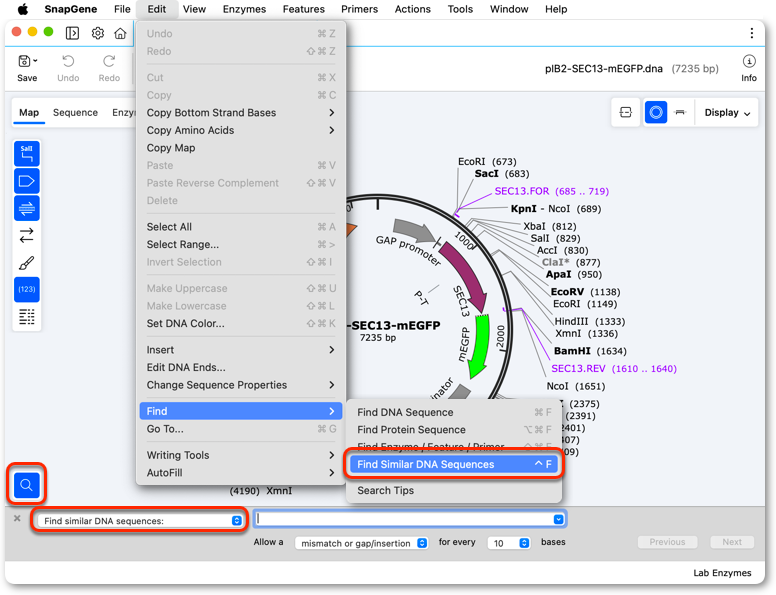The height and width of the screenshot is (595, 776).
Task: Close the find bar with the X
Action: (17, 518)
